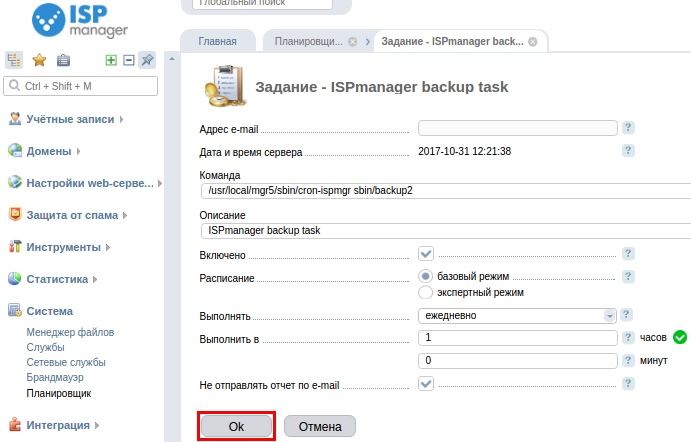Click the Система section icon
691x442 pixels.
pos(15,310)
